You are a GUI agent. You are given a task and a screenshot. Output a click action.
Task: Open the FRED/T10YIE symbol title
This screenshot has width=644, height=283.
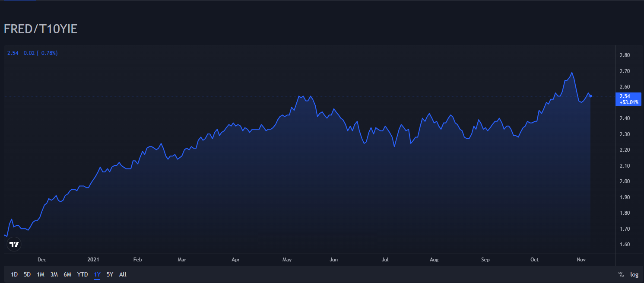(x=41, y=29)
